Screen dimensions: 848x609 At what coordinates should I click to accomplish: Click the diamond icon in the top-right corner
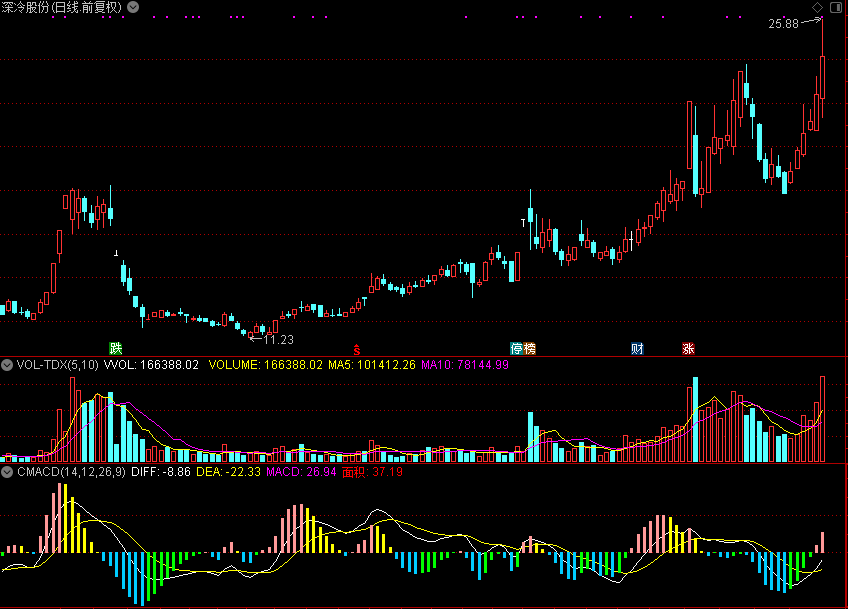pyautogui.click(x=815, y=7)
